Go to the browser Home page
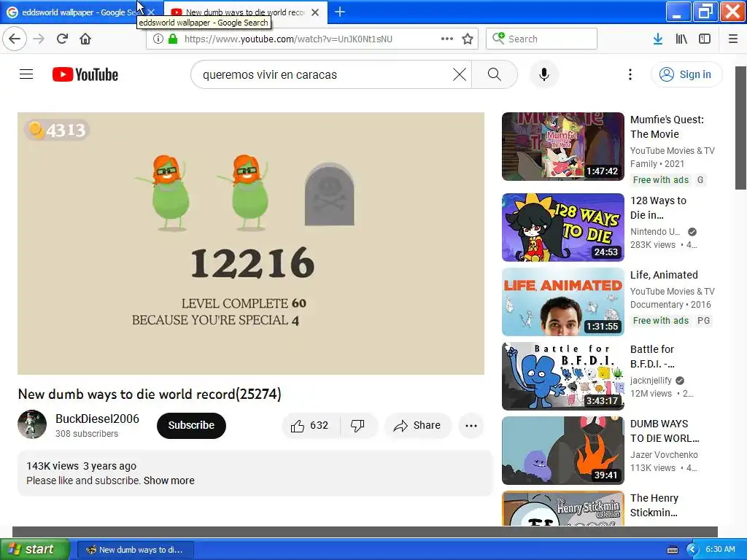The width and height of the screenshot is (747, 560). 85,39
